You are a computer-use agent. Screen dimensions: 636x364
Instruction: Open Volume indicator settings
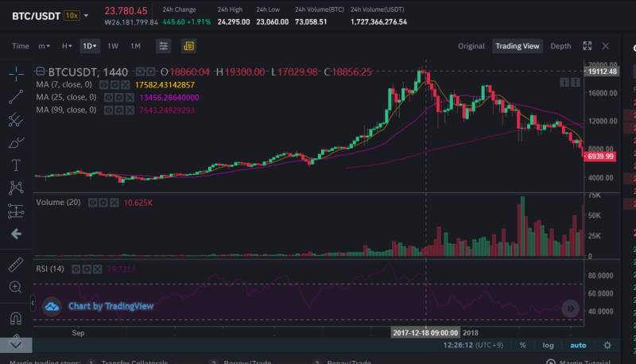103,203
